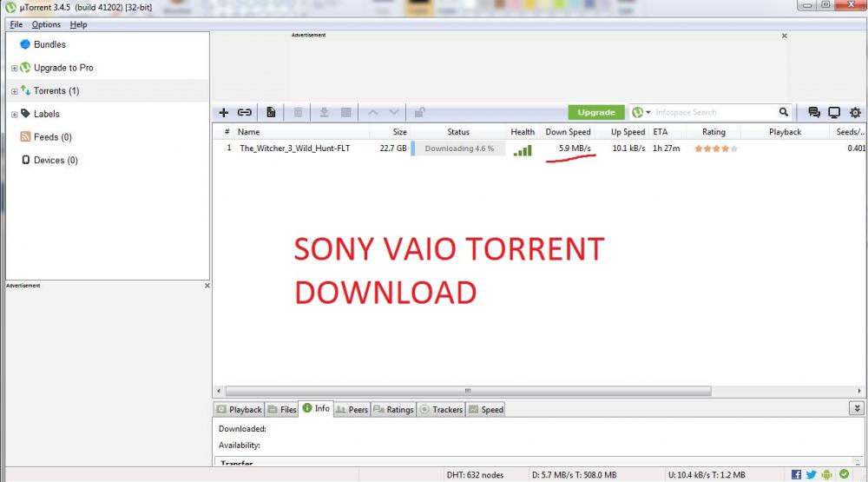Click the star rating of the torrent
Viewport: 868px width, 482px height.
[x=716, y=149]
